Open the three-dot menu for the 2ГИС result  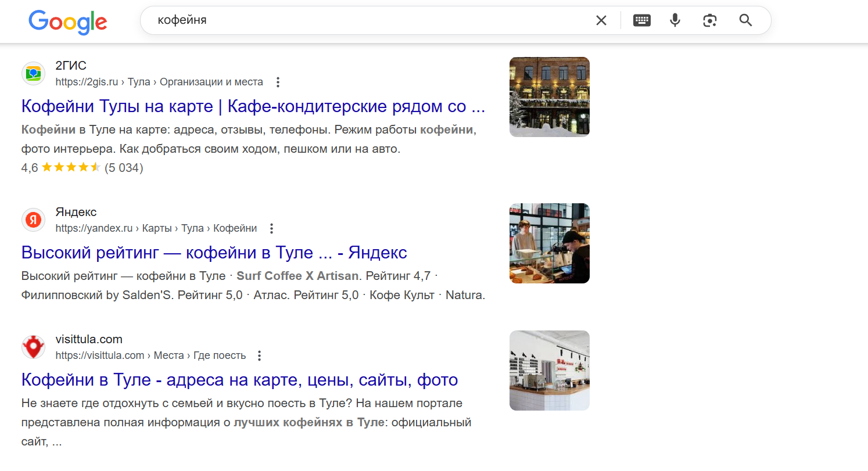point(278,82)
